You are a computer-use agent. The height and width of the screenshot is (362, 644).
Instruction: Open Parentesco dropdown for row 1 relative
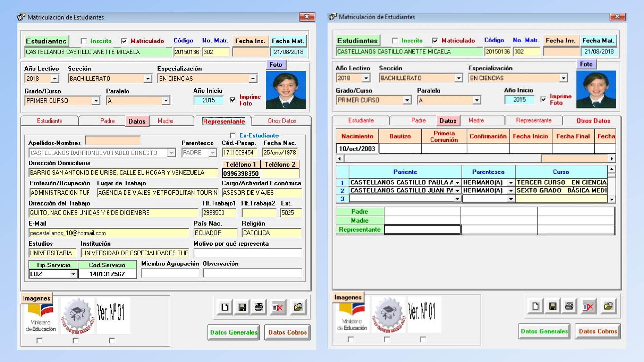coord(511,182)
